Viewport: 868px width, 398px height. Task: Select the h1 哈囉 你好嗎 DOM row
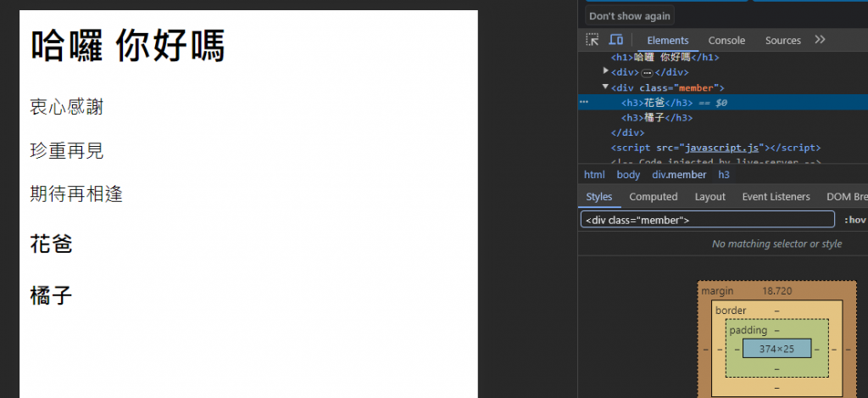coord(665,57)
